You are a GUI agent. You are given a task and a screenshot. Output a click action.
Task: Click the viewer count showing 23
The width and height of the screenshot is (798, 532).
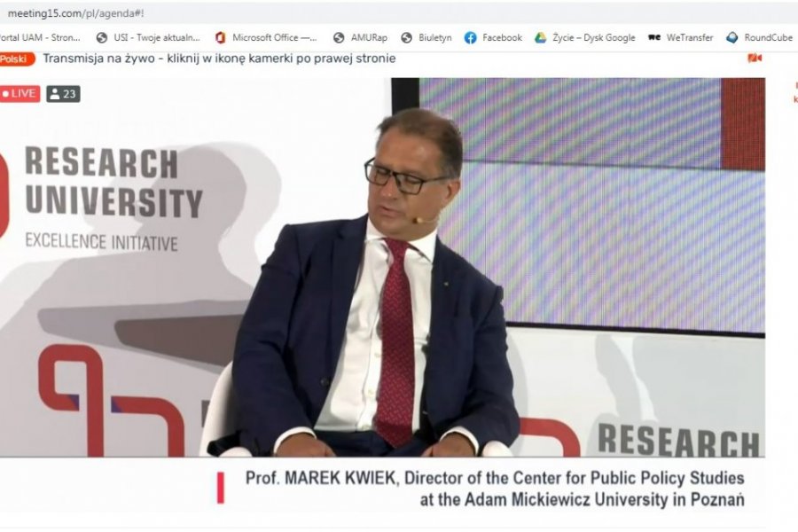point(63,94)
